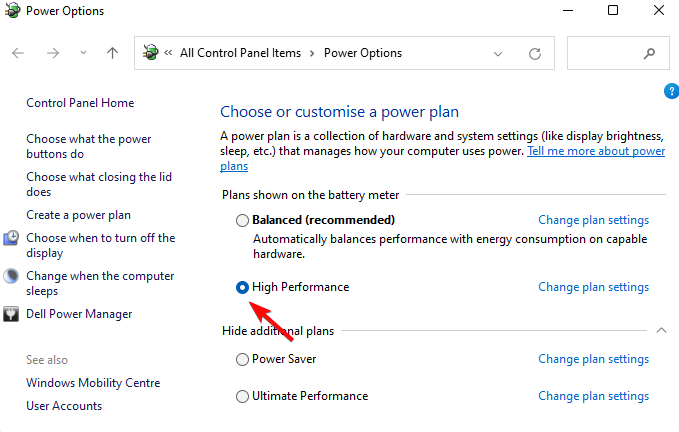Open Windows Mobility Centre link
This screenshot has height=432, width=679.
point(93,383)
